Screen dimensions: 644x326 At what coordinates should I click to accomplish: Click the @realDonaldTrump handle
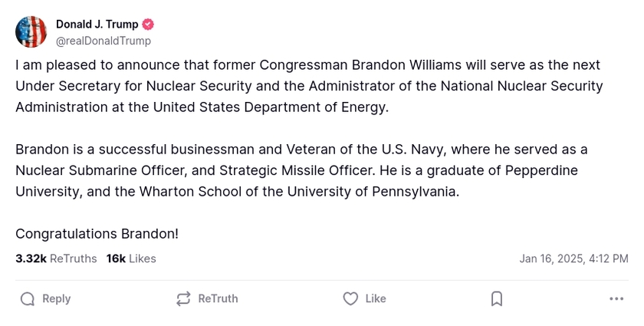[103, 41]
